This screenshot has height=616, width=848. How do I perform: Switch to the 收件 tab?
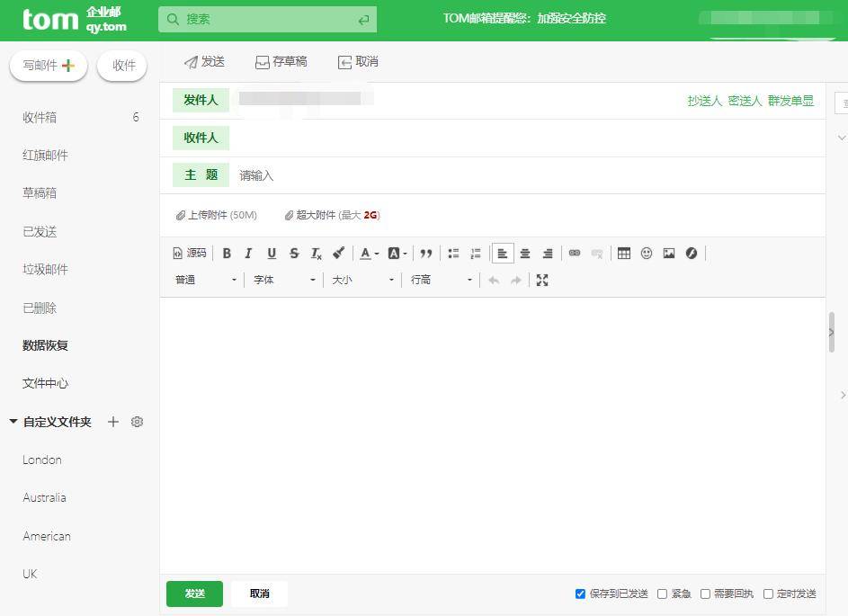(122, 64)
